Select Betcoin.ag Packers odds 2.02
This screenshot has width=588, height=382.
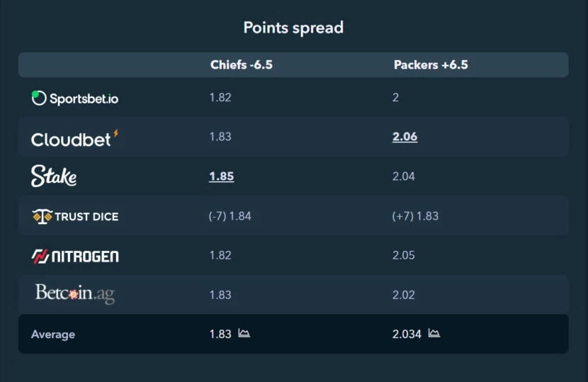click(x=404, y=295)
